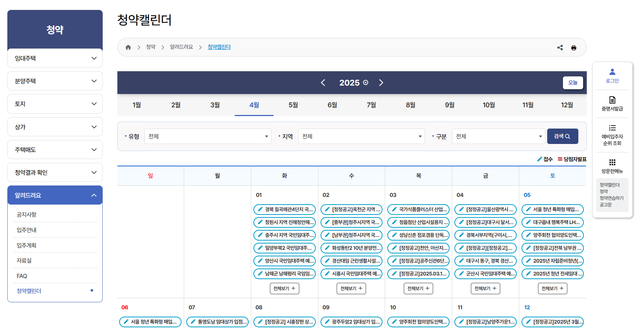
Task: Select the 3월 tab
Action: point(215,105)
